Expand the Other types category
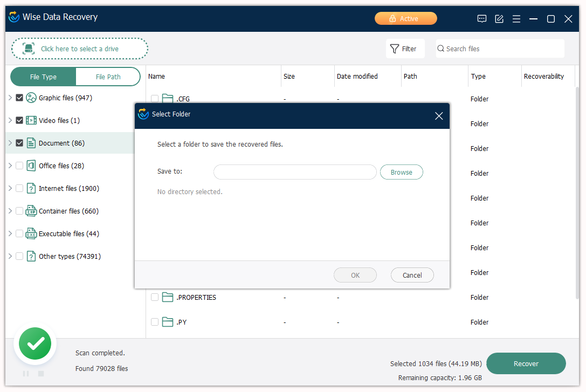The image size is (586, 392). coord(10,257)
